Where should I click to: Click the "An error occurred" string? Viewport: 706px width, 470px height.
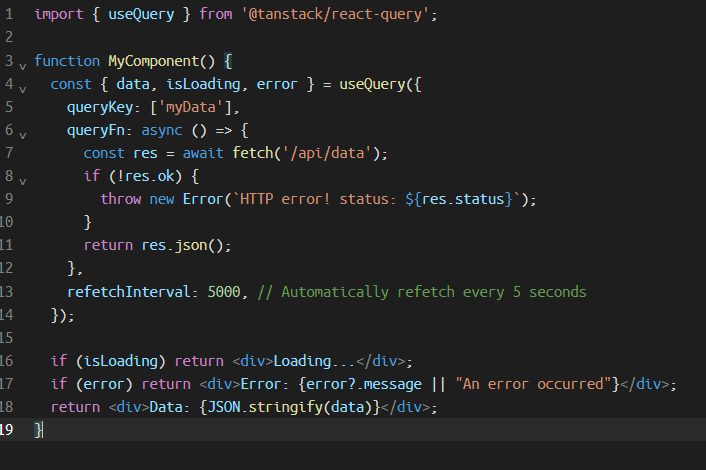[534, 384]
